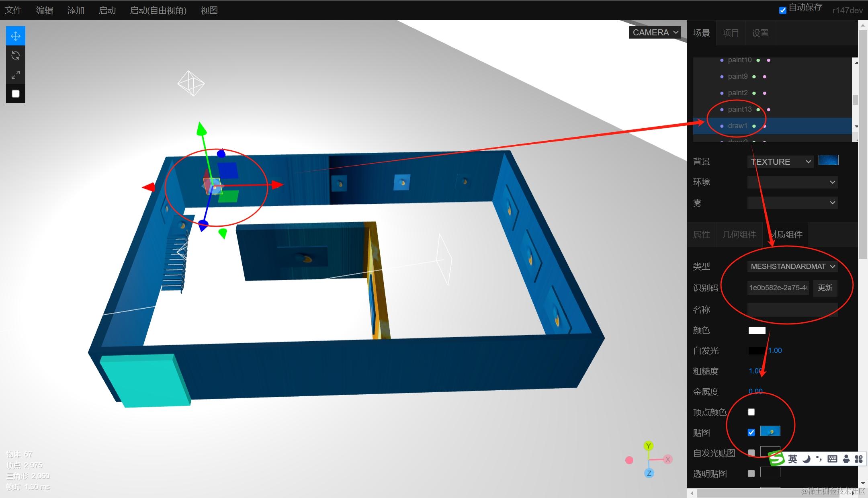Screen dimensions: 868x498
Task: Toggle the white local space checkbox in toolbar
Action: point(16,94)
